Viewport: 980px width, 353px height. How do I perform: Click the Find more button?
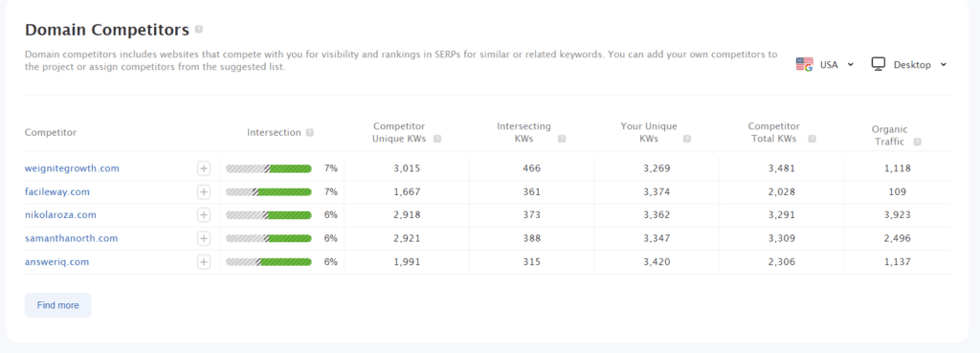coord(58,305)
